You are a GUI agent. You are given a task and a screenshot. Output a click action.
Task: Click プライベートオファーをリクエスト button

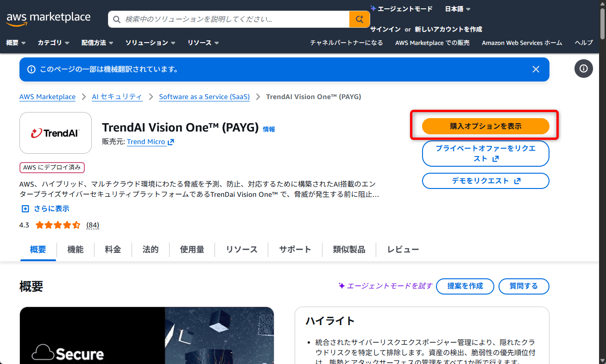point(486,153)
